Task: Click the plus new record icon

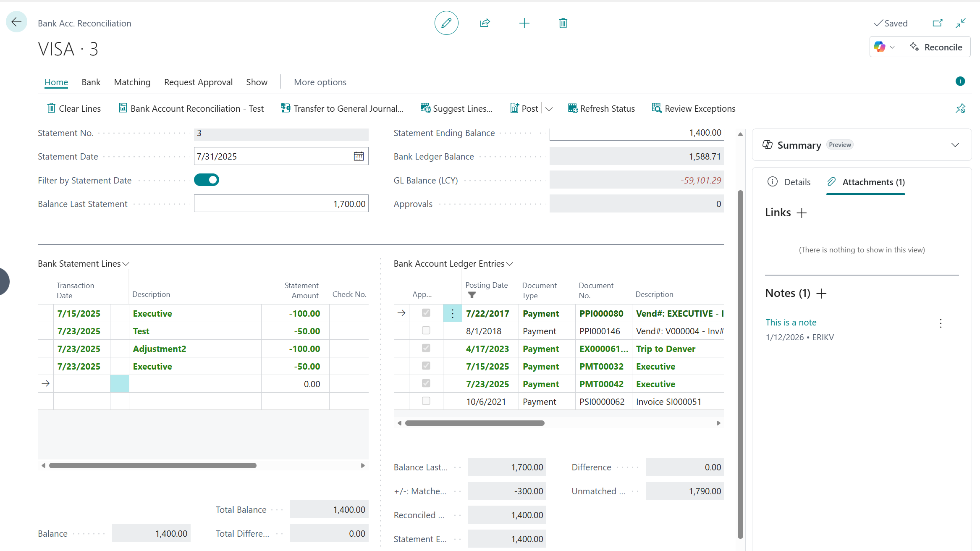Action: pyautogui.click(x=524, y=23)
